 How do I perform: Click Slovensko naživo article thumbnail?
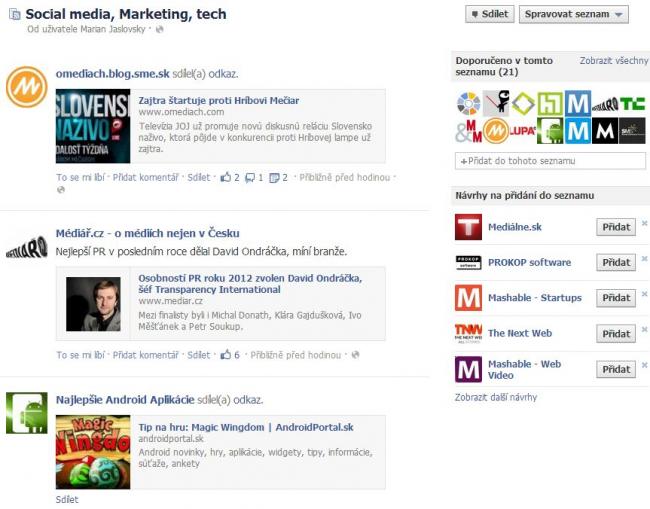[93, 126]
